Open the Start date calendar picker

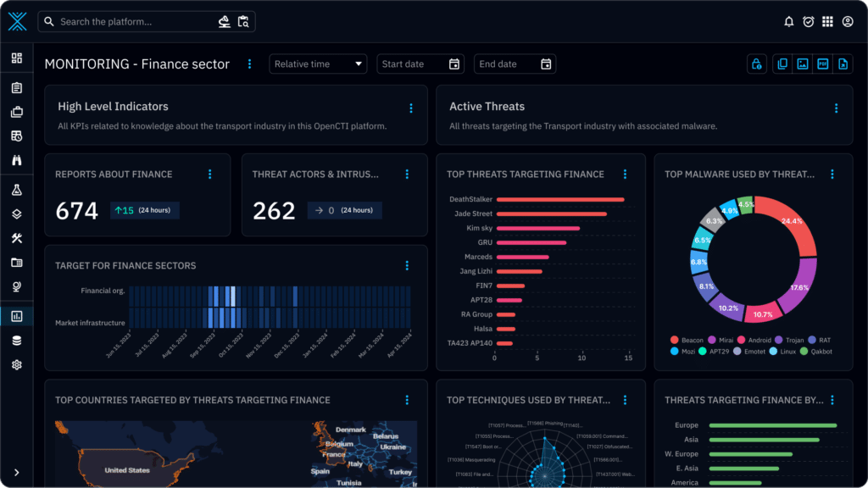453,64
